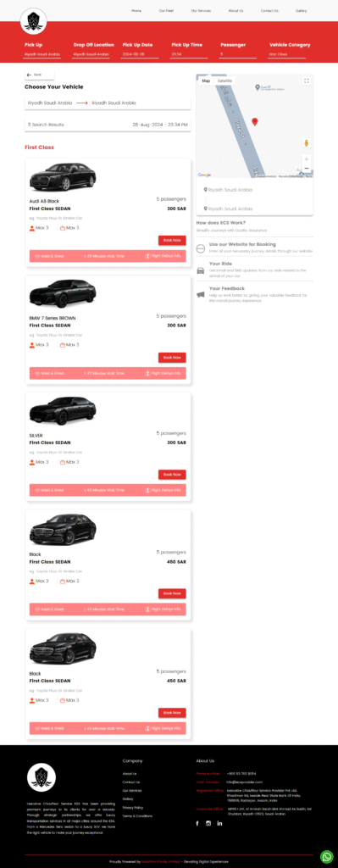Open the Passenger selector field
The image size is (338, 868).
coord(238,54)
